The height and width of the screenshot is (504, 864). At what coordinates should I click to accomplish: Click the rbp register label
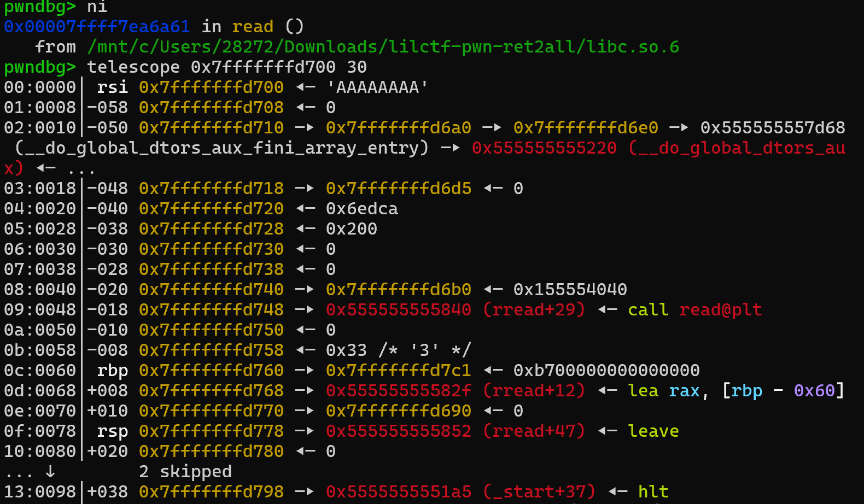click(112, 371)
